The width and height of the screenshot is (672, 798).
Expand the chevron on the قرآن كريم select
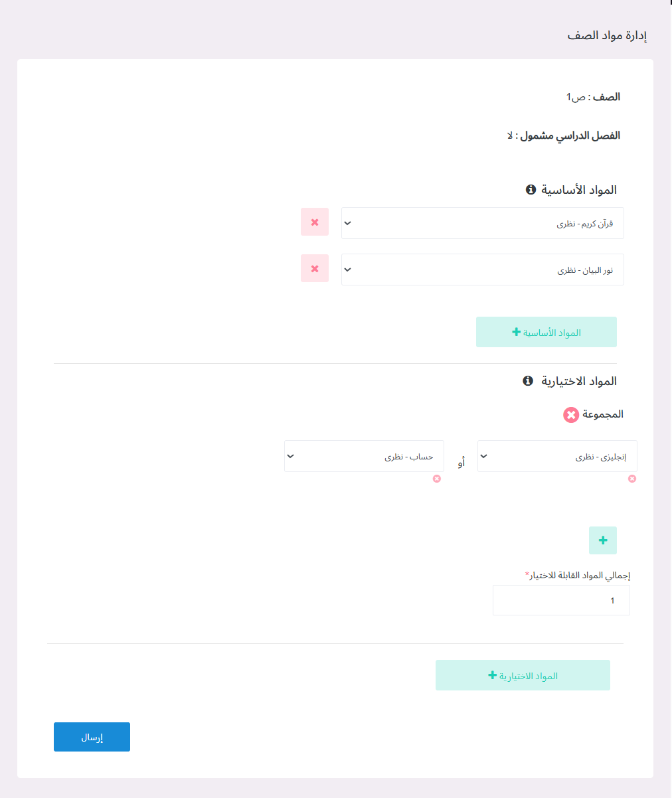347,223
